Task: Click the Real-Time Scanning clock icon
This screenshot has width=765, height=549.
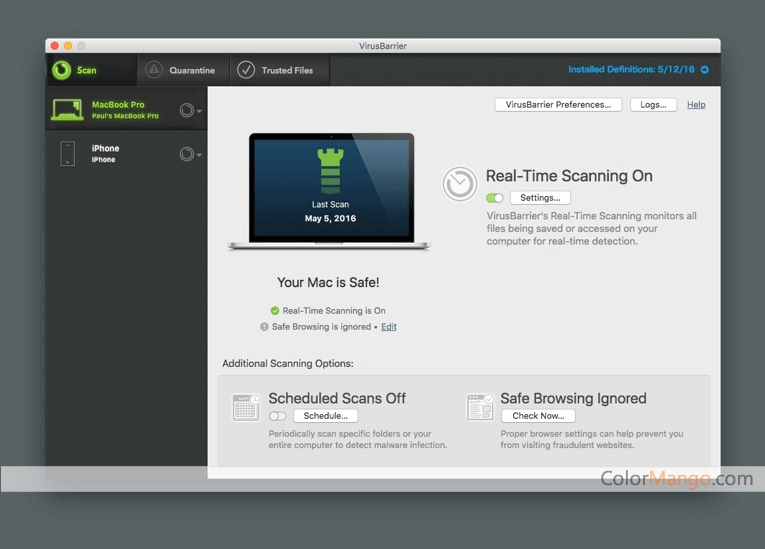Action: (x=460, y=184)
